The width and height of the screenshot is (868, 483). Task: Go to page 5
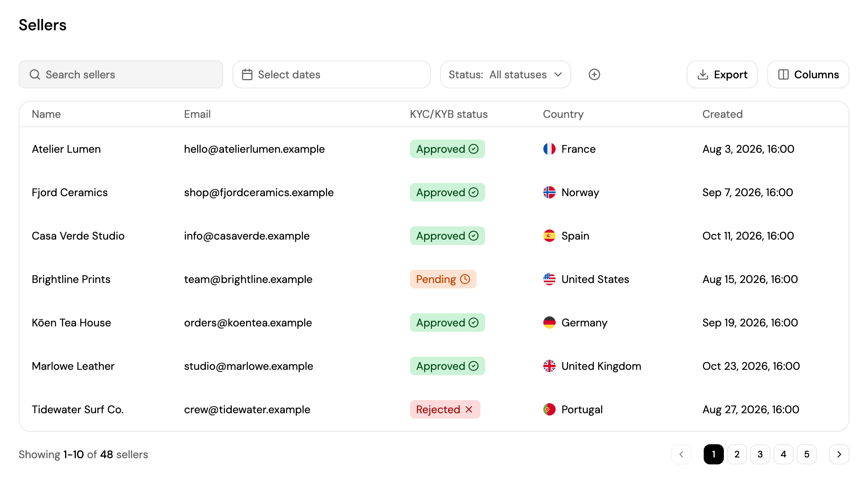pos(807,454)
